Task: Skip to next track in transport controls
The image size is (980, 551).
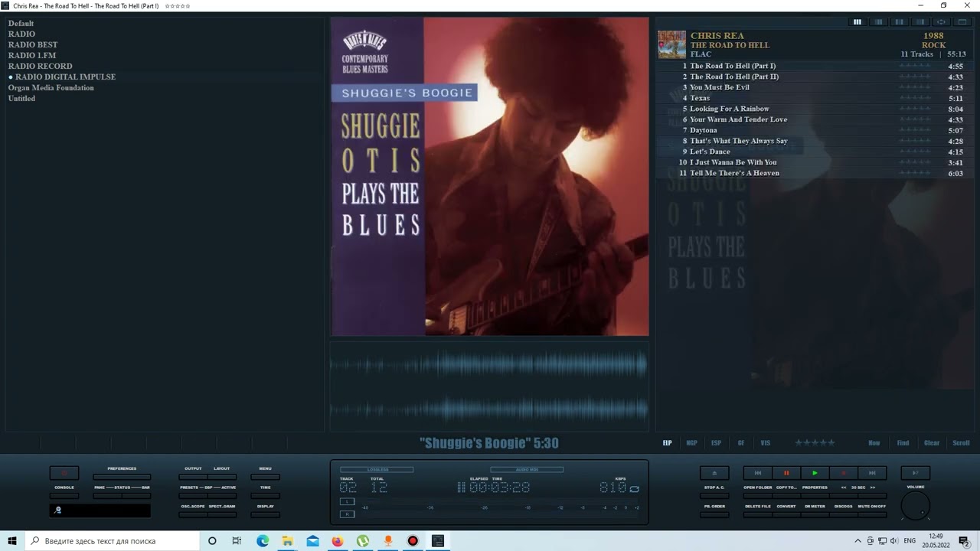Action: 872,473
